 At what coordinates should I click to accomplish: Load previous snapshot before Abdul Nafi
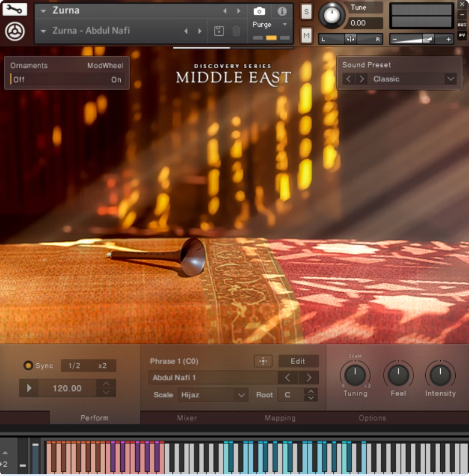pos(186,31)
